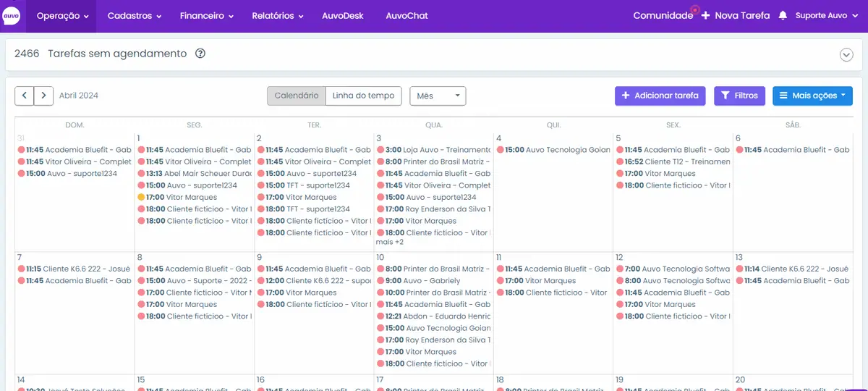Open the Relatórios menu
Screen dimensions: 868x391
277,16
